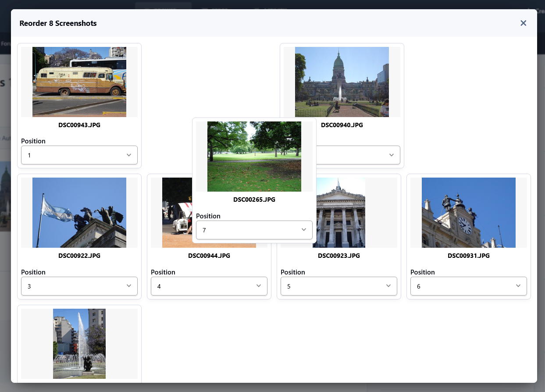This screenshot has width=545, height=392.
Task: Select the green park thumbnail DSC00265.JPG
Action: (x=254, y=157)
